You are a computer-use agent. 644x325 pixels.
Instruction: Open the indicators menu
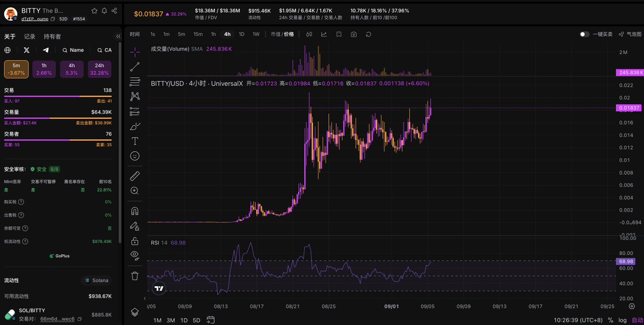pos(324,34)
